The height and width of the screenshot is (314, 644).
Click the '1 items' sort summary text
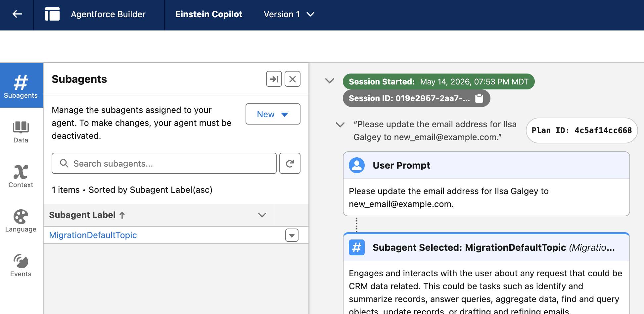click(132, 190)
